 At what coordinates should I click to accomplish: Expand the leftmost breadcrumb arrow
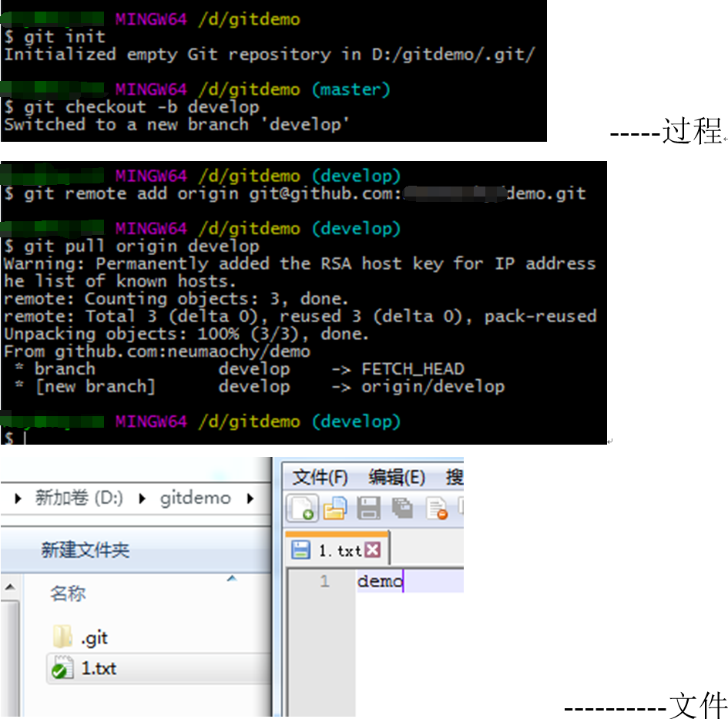[17, 498]
